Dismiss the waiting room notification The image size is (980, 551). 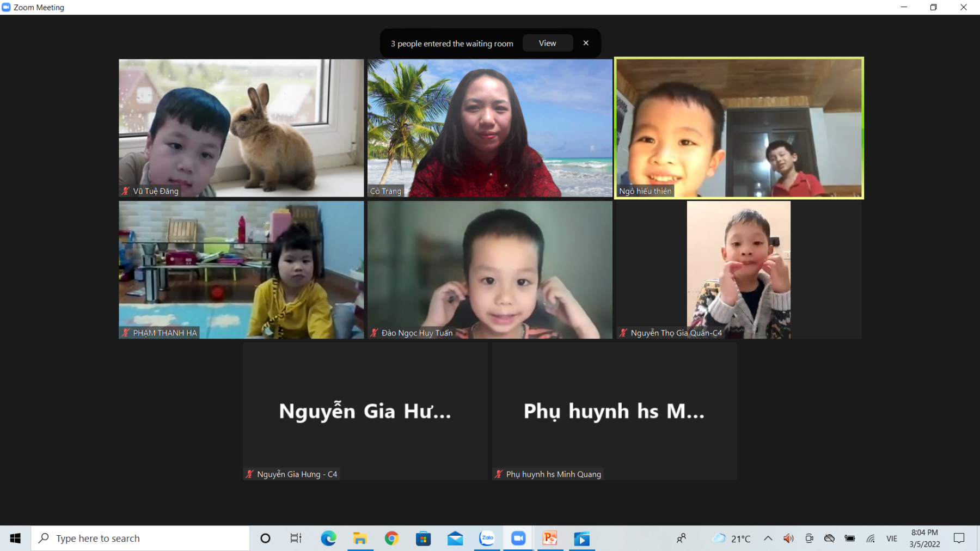tap(586, 43)
